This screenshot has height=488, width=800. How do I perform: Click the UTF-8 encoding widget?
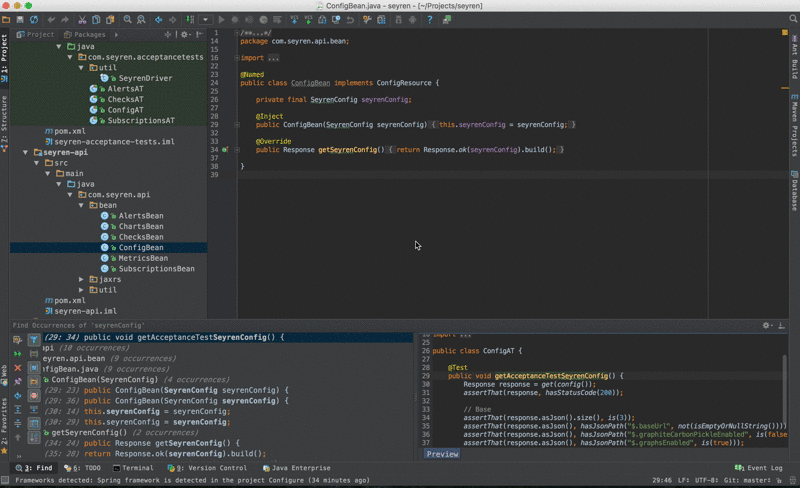[706, 480]
